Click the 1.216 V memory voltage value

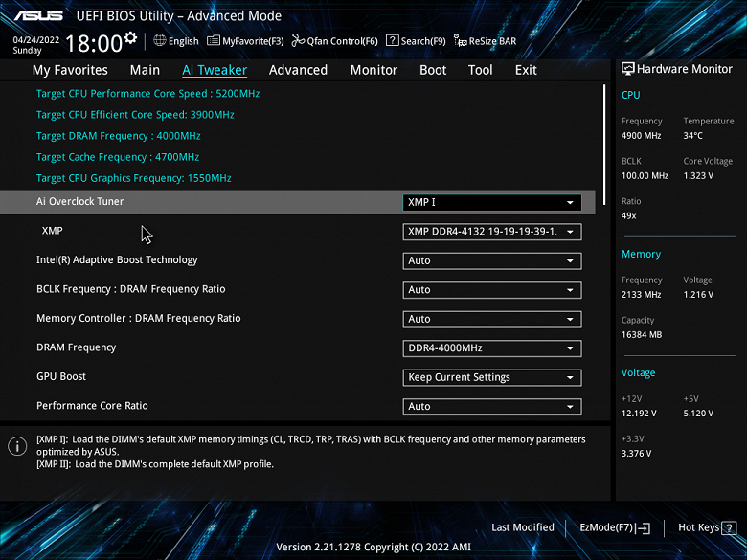pos(698,295)
